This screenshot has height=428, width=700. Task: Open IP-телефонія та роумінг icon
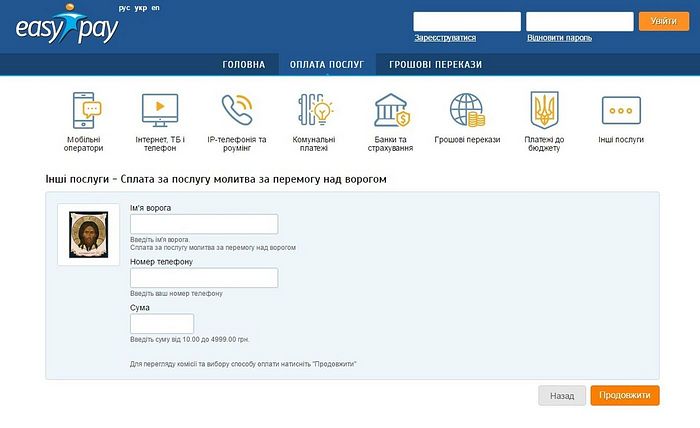237,109
